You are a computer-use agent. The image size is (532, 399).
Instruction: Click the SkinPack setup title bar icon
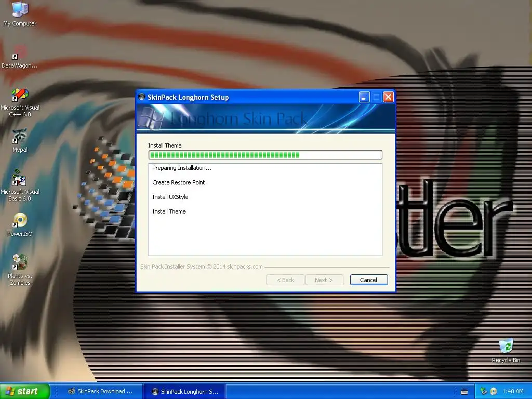click(x=142, y=97)
